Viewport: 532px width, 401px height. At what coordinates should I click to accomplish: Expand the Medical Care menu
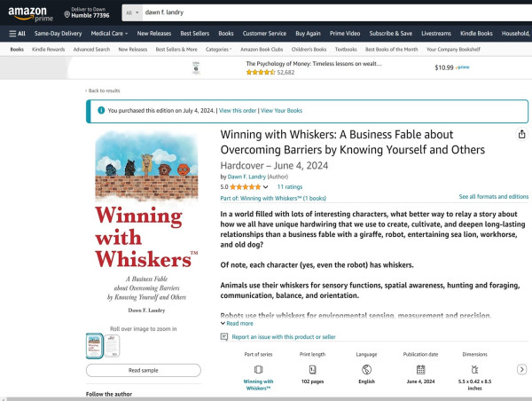point(109,34)
